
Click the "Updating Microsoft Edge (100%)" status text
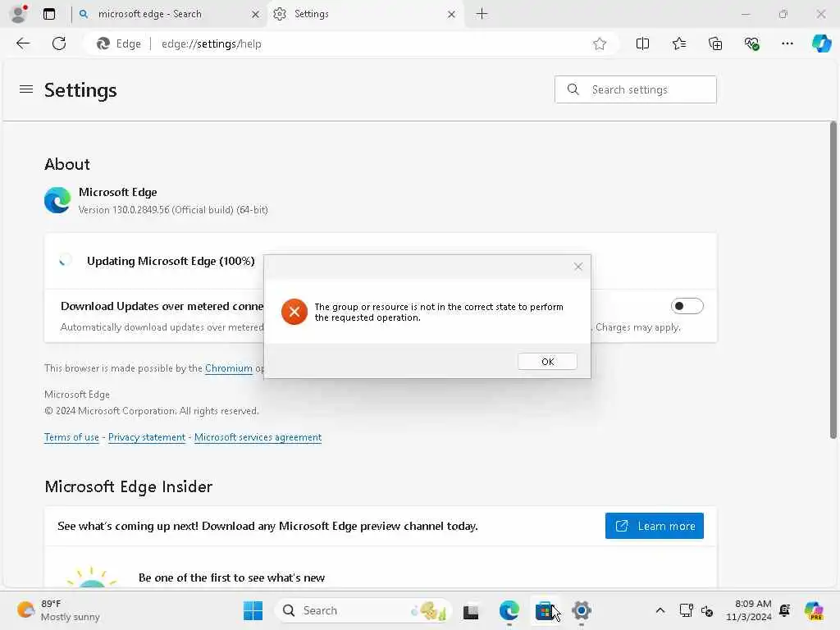(171, 261)
